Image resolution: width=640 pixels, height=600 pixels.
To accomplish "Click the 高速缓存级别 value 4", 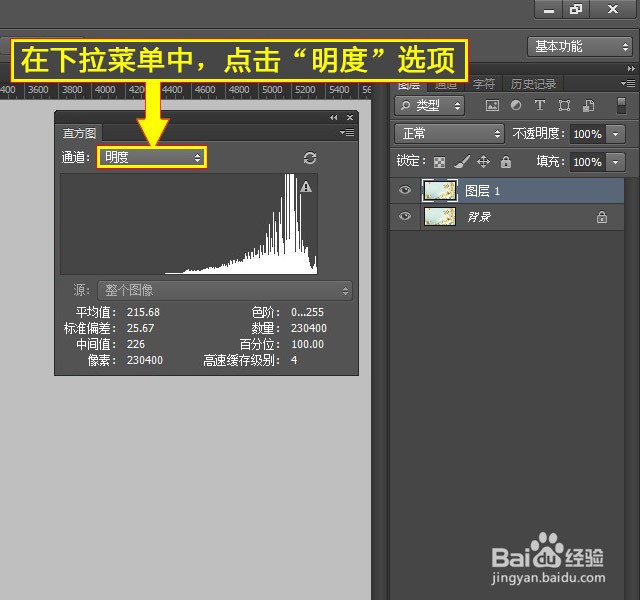I will pos(294,360).
